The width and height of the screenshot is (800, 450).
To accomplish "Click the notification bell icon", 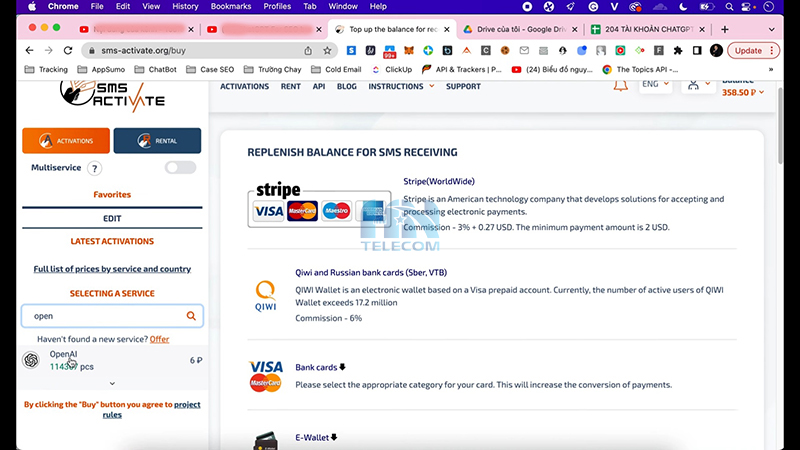I will pos(620,86).
